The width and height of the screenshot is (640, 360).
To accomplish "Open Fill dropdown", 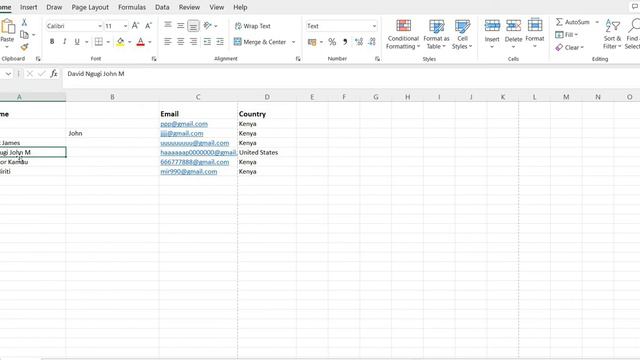I will click(x=567, y=35).
